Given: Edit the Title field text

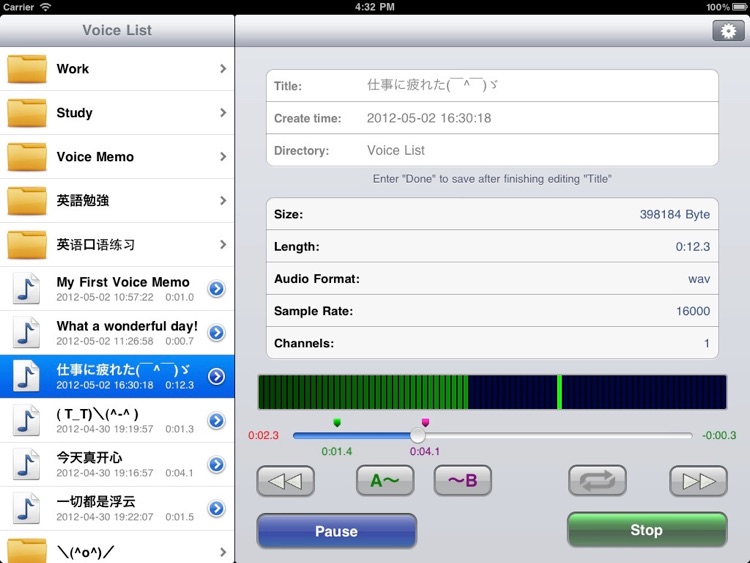Looking at the screenshot, I should pos(432,85).
